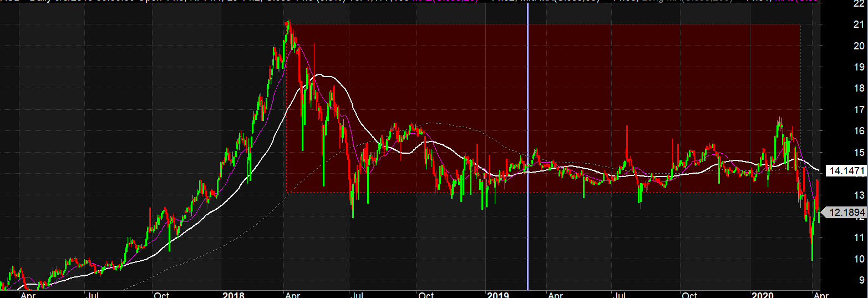This screenshot has width=868, height=298.
Task: Select the white moving average at its crest
Action: 327,75
